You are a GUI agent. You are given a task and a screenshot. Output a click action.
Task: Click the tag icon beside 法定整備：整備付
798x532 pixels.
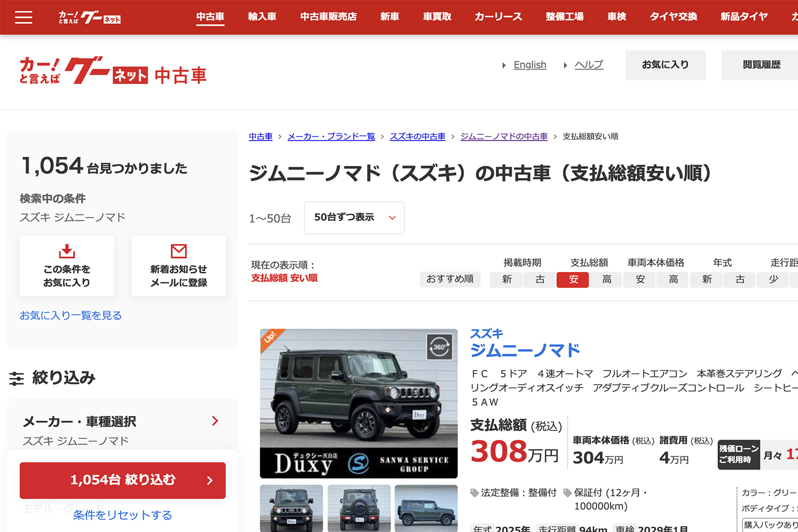[x=473, y=493]
